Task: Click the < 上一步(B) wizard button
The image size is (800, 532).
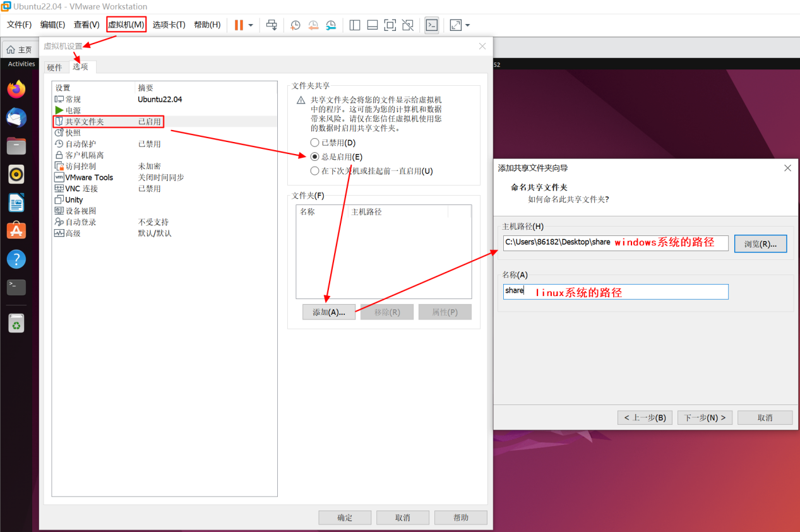Action: [645, 418]
